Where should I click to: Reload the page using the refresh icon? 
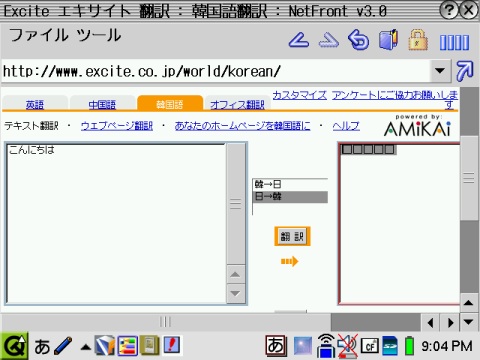click(x=359, y=40)
